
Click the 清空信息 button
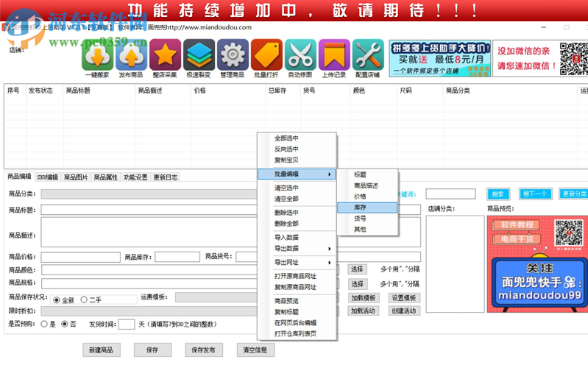click(255, 350)
